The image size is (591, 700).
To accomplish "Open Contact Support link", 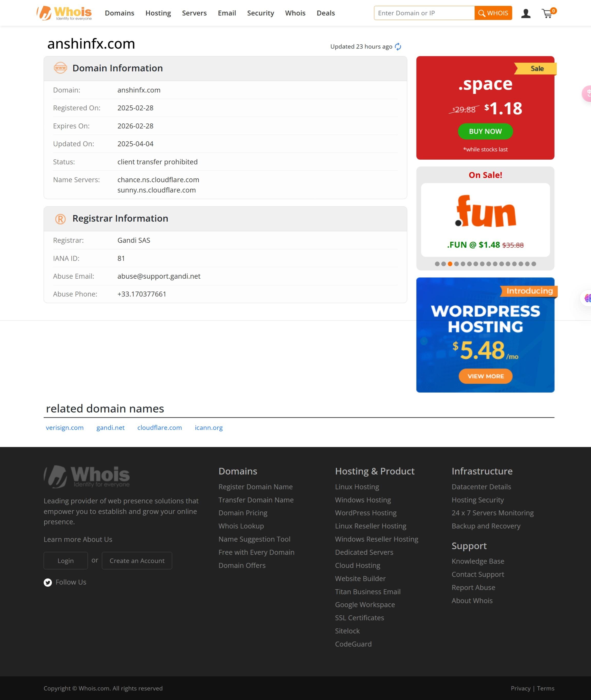I will [x=478, y=575].
